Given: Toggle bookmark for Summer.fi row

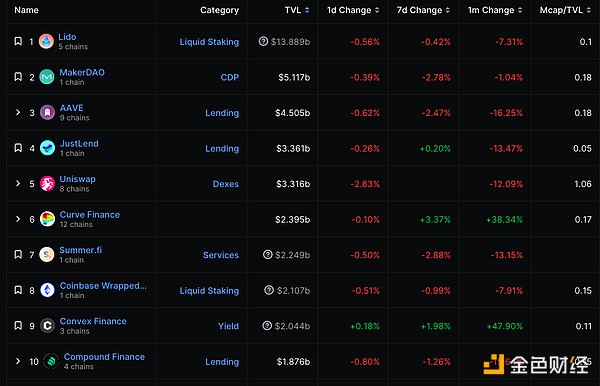Looking at the screenshot, I should point(18,254).
